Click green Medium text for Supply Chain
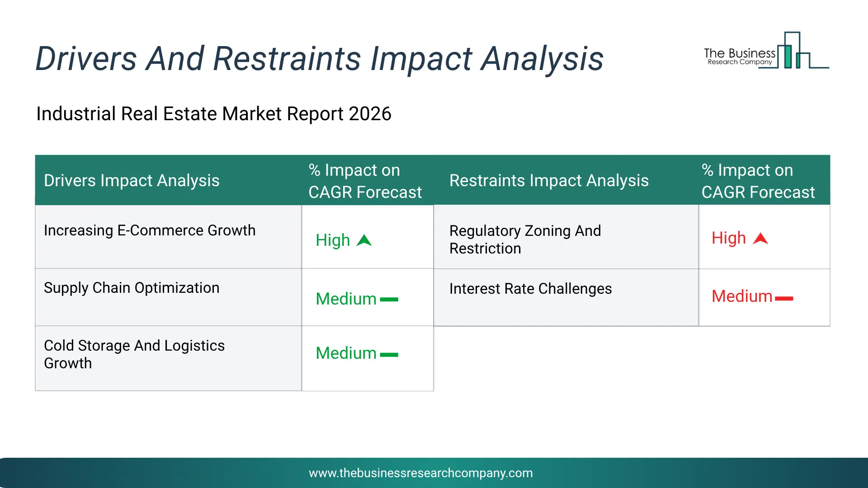Viewport: 868px width, 488px height. click(346, 299)
